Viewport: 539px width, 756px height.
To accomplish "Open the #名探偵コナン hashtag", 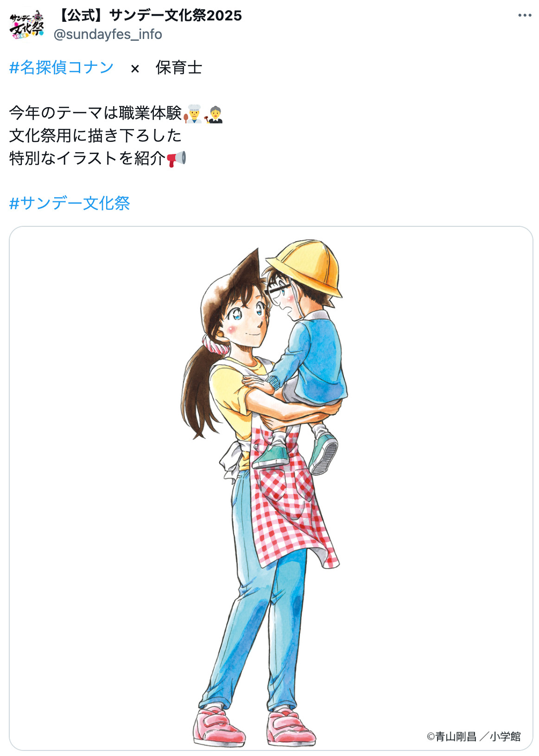I will pos(61,68).
